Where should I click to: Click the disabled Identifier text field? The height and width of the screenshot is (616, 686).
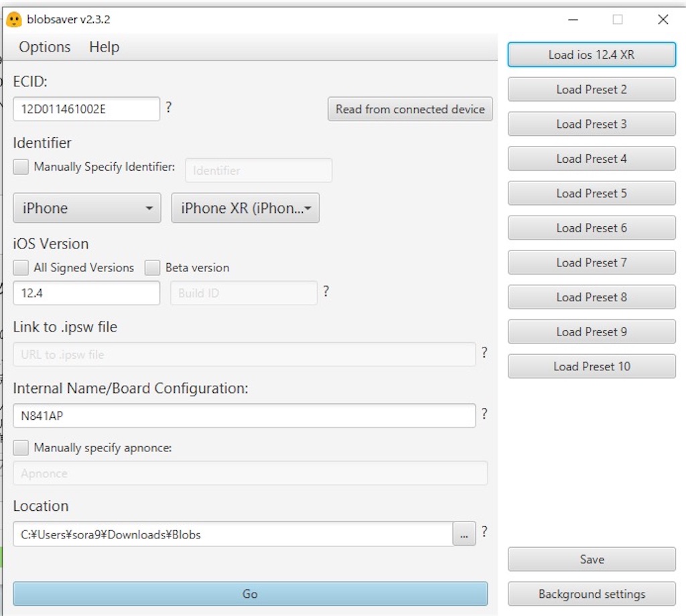(x=259, y=170)
